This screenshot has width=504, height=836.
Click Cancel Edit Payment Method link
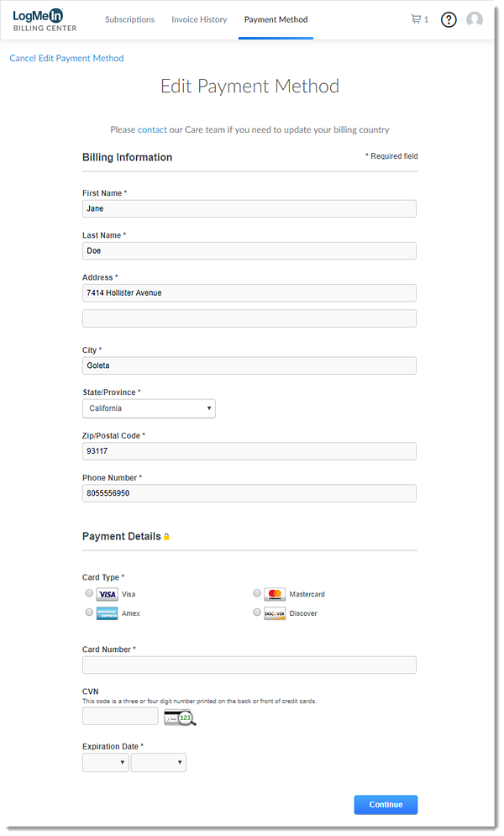(66, 59)
